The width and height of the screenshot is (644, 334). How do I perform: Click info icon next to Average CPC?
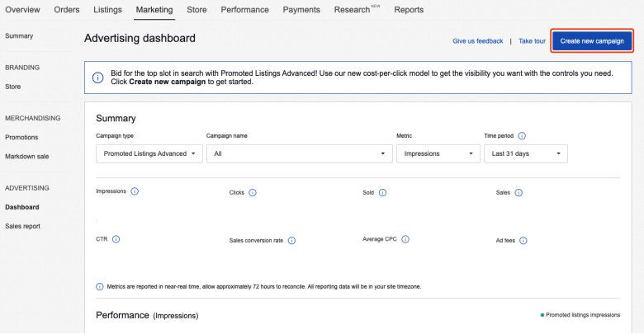point(405,239)
